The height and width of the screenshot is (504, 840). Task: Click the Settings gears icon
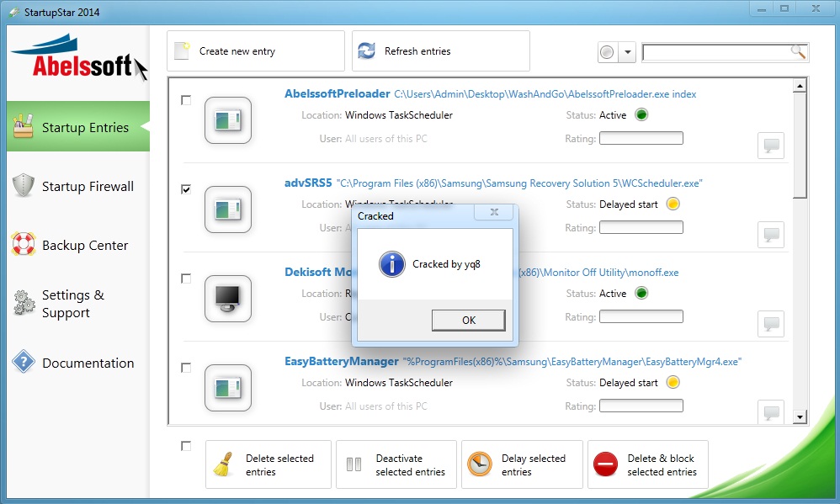pos(24,303)
